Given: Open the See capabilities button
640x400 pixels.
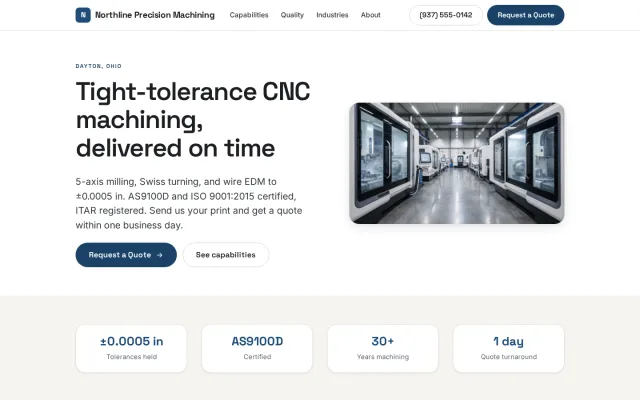Looking at the screenshot, I should pyautogui.click(x=226, y=255).
